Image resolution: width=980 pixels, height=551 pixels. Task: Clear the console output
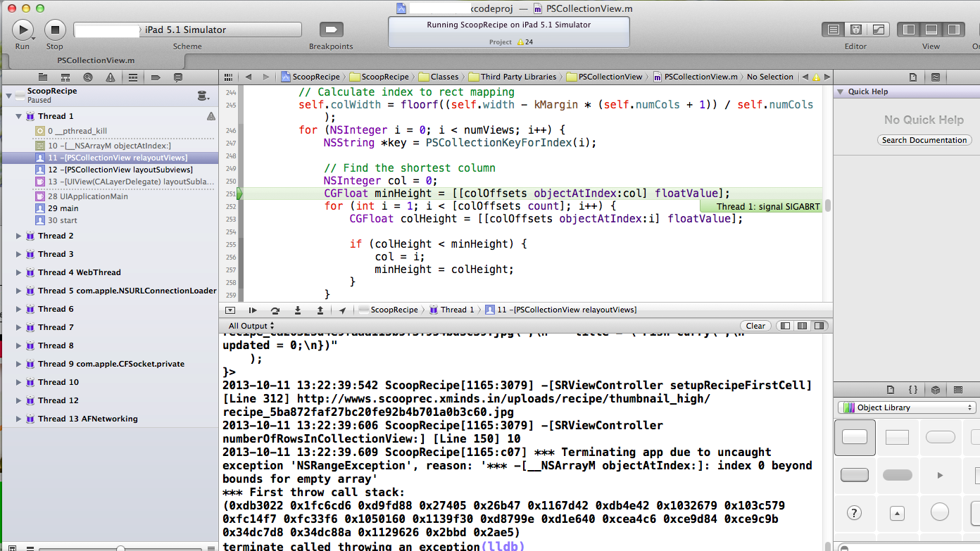[x=755, y=326]
